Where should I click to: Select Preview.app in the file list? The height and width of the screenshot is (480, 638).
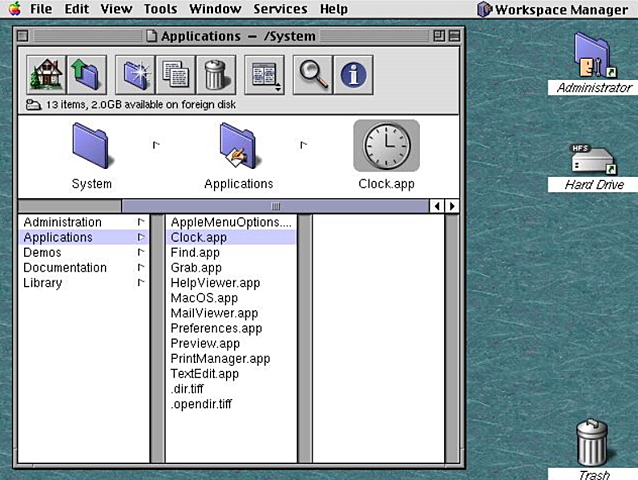click(x=231, y=343)
